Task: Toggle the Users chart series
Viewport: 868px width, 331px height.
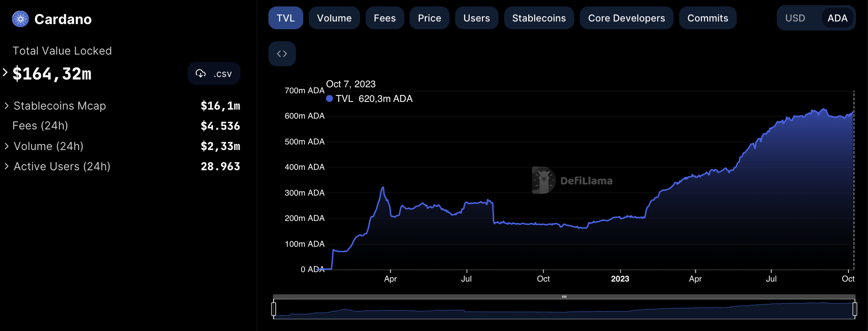Action: point(477,18)
